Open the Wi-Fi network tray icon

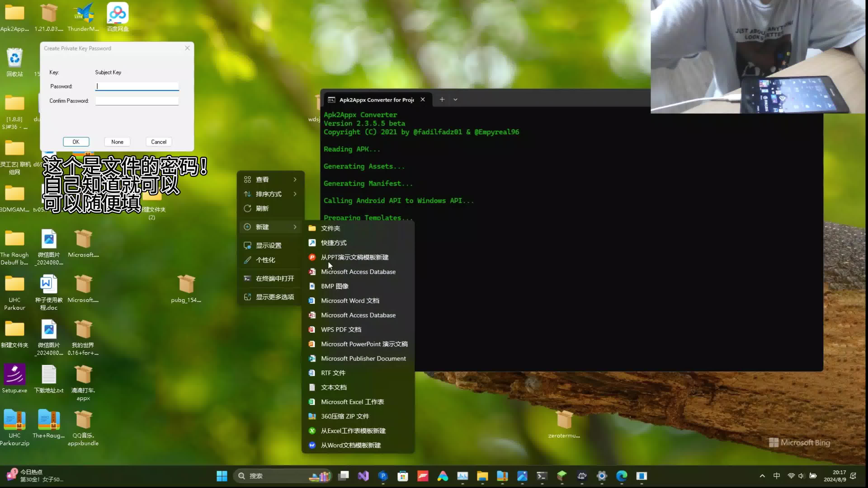tap(791, 476)
